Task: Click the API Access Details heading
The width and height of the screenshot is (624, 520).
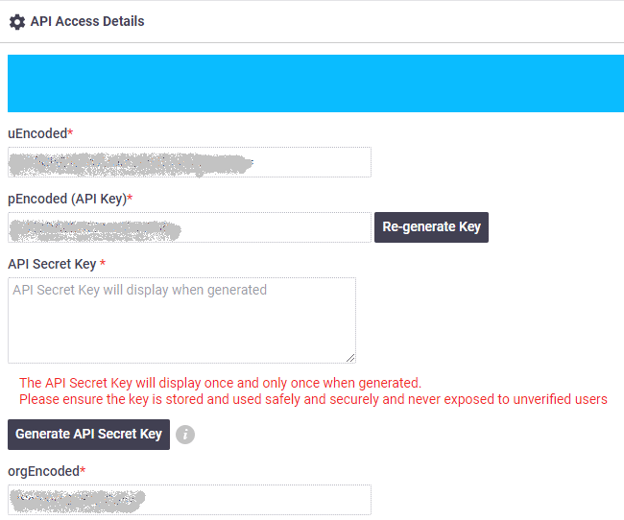Action: click(87, 21)
